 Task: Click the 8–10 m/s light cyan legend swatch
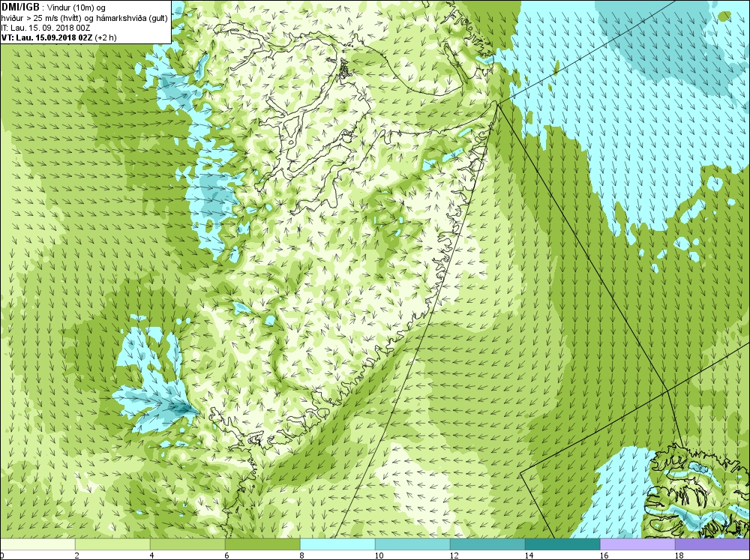click(x=337, y=544)
